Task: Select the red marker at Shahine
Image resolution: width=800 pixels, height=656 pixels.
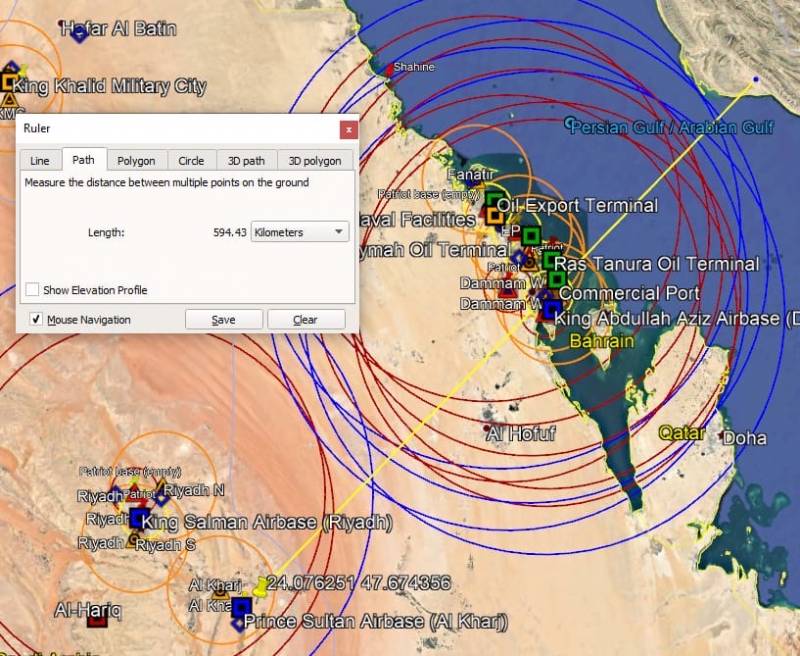Action: (x=390, y=70)
